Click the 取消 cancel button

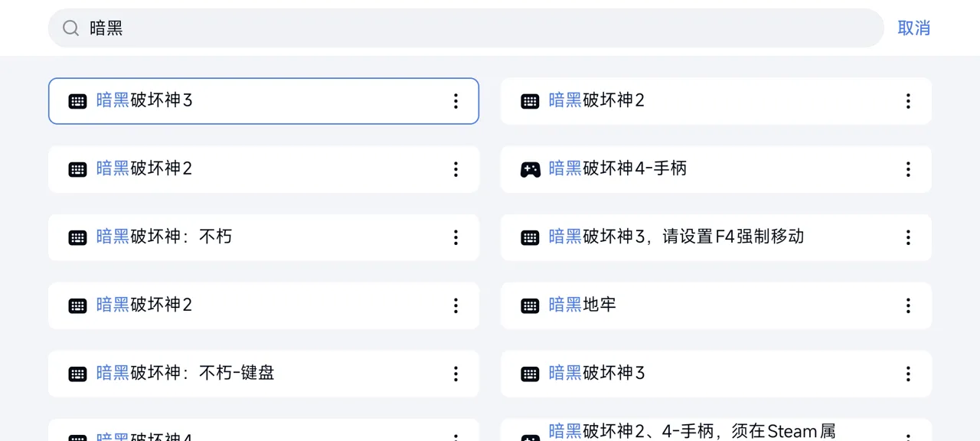913,28
